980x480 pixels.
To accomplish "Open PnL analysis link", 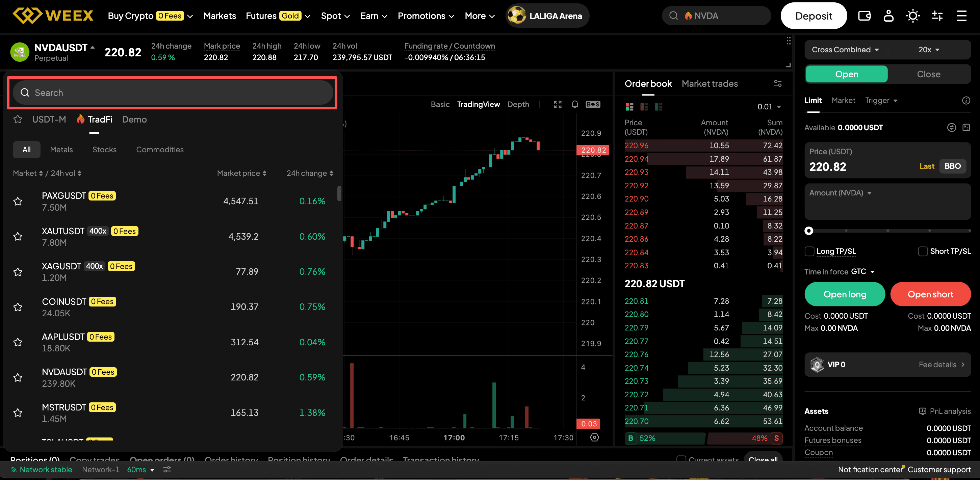I will [945, 411].
